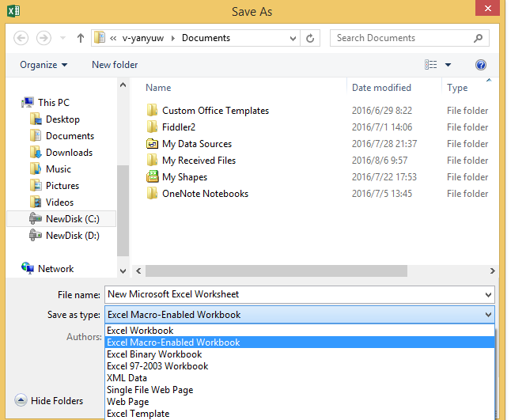526x420 pixels.
Task: Expand the view options dropdown arrow
Action: click(448, 65)
